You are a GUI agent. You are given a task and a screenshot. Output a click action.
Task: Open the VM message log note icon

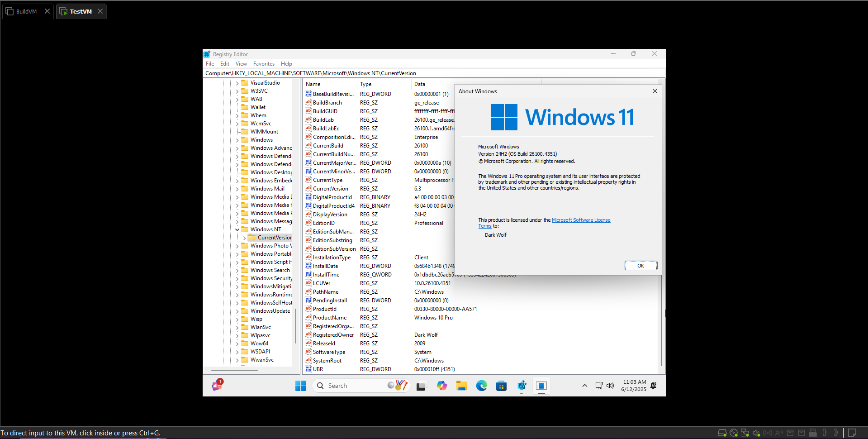(852, 433)
